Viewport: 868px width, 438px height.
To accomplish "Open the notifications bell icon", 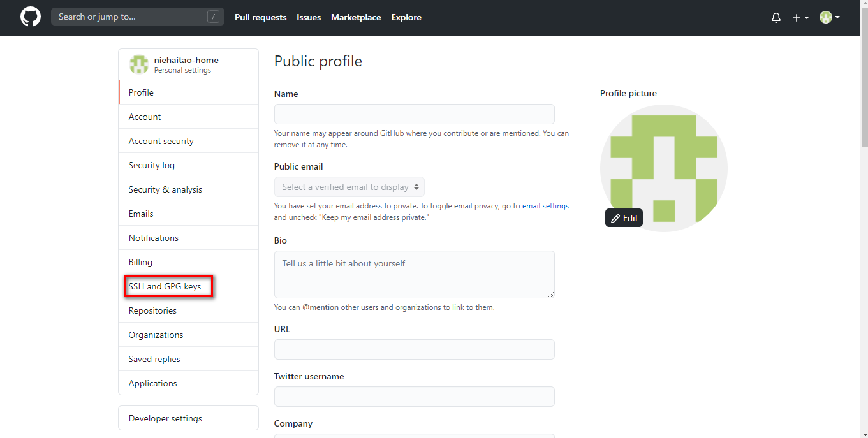I will coord(776,18).
